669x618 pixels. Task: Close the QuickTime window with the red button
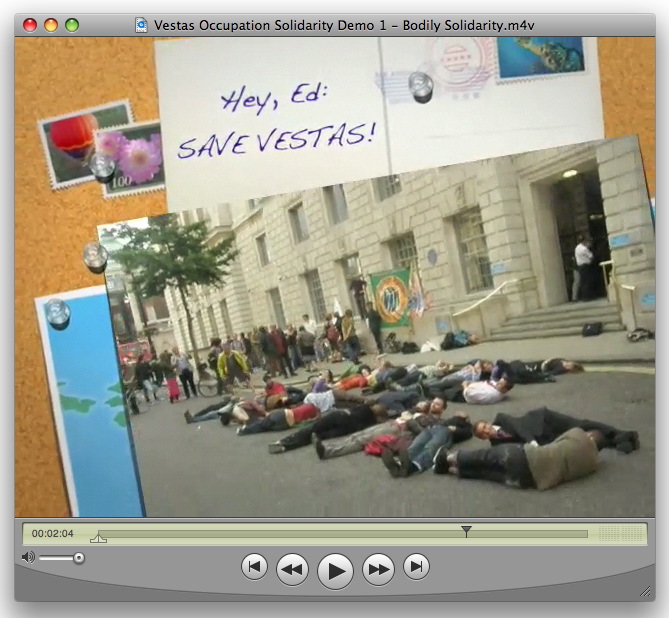[x=30, y=25]
